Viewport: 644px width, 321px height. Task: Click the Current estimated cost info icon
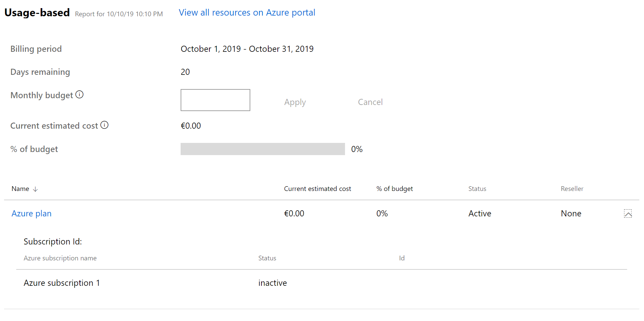click(105, 125)
